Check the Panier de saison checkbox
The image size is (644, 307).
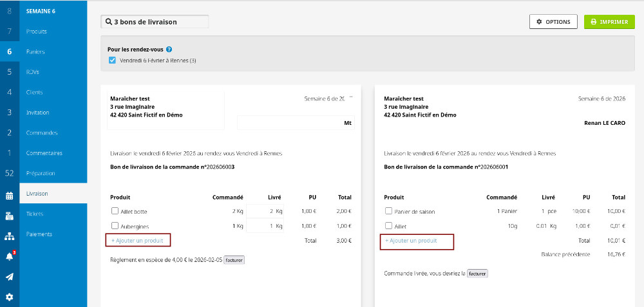point(388,210)
